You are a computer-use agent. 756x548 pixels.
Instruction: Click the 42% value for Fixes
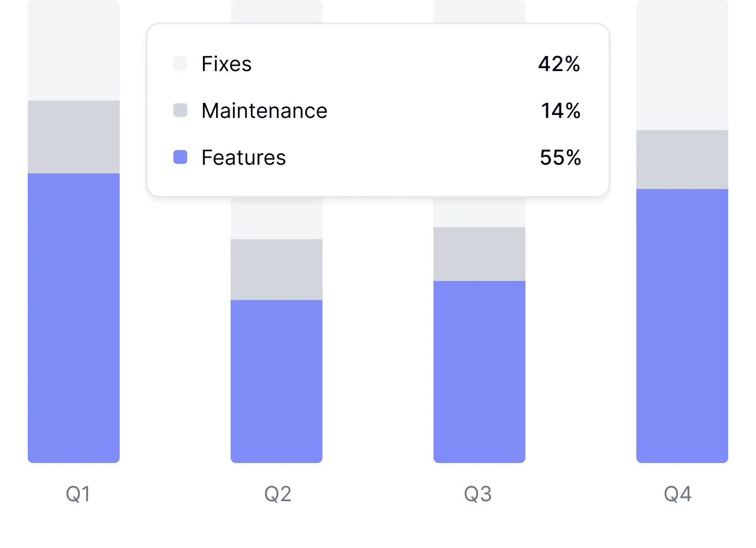tap(559, 64)
